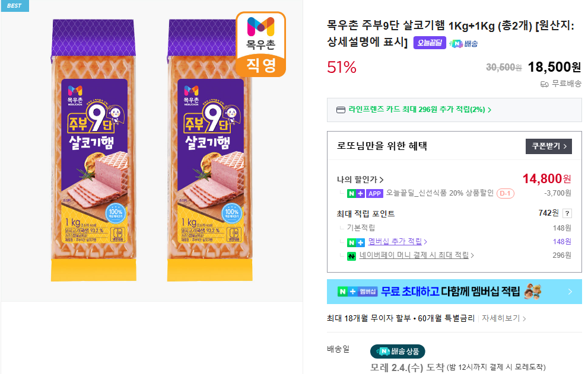The height and width of the screenshot is (374, 588).
Task: Click the purple APP badge in discount row
Action: click(374, 193)
